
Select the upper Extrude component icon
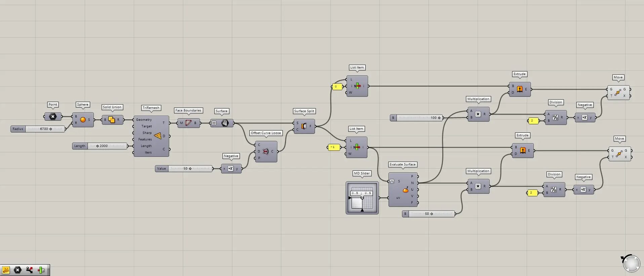click(520, 89)
